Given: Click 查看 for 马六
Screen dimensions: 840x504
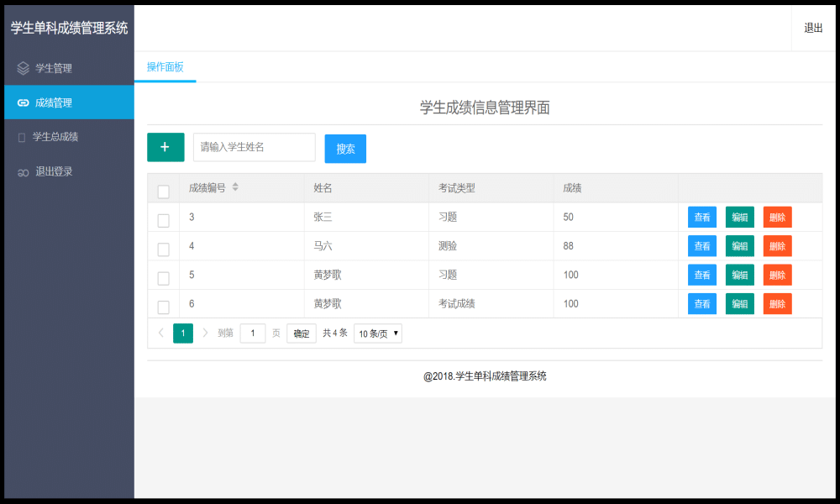Looking at the screenshot, I should click(701, 246).
